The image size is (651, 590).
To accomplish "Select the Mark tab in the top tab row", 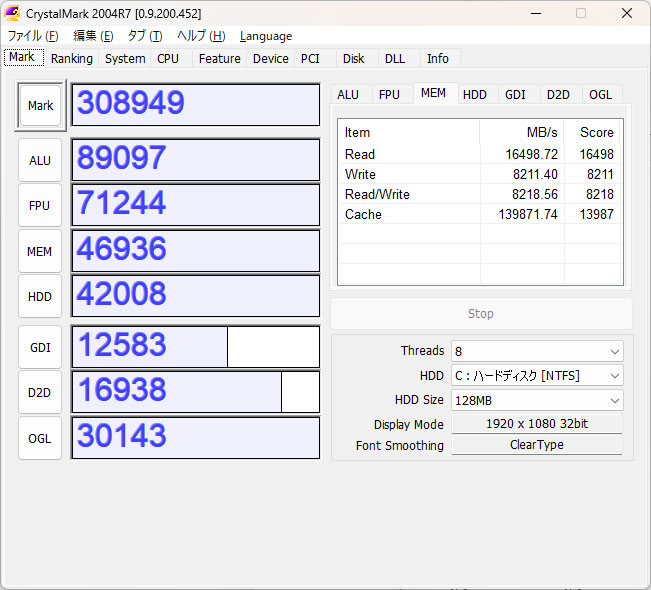I will [23, 57].
